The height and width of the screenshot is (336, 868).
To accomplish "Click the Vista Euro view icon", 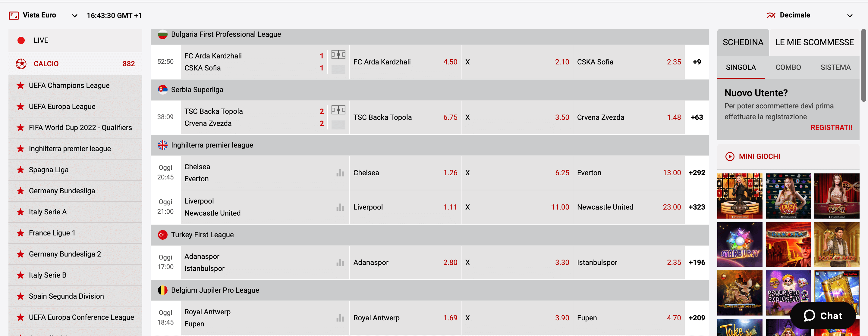I will [14, 15].
